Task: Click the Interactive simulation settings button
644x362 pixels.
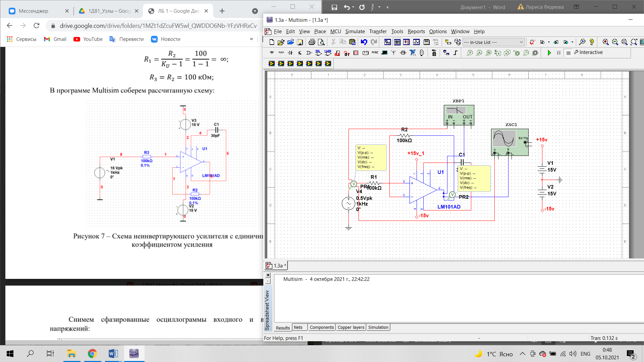Action: [x=588, y=52]
